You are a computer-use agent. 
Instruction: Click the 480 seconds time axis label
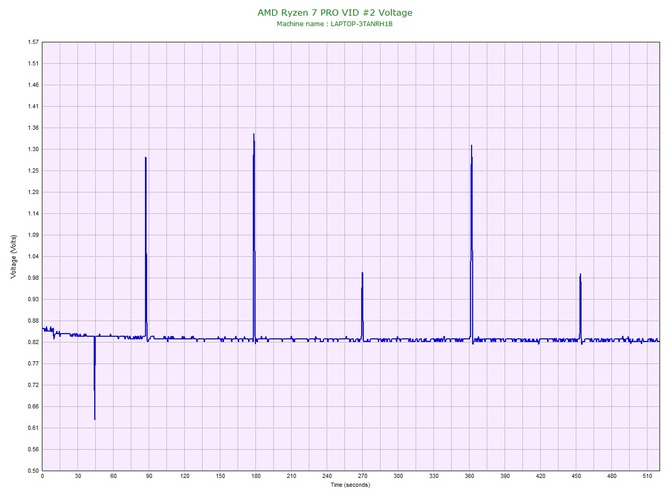[612, 476]
